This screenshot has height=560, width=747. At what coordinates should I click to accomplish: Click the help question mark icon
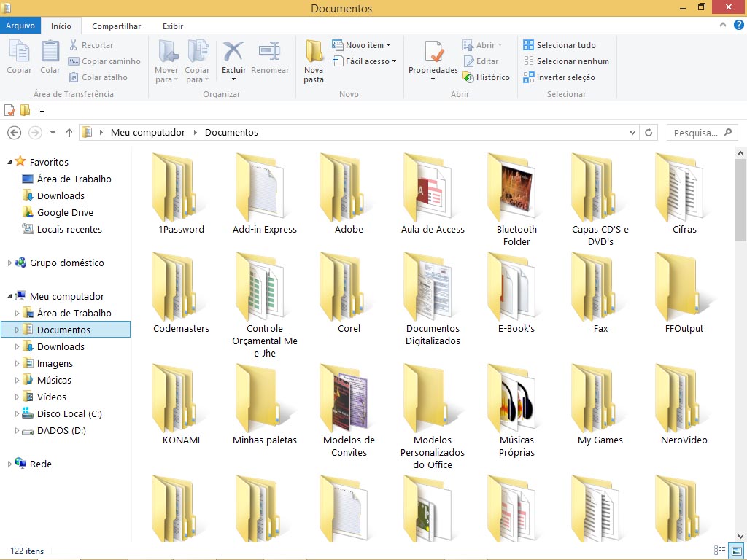pyautogui.click(x=738, y=26)
